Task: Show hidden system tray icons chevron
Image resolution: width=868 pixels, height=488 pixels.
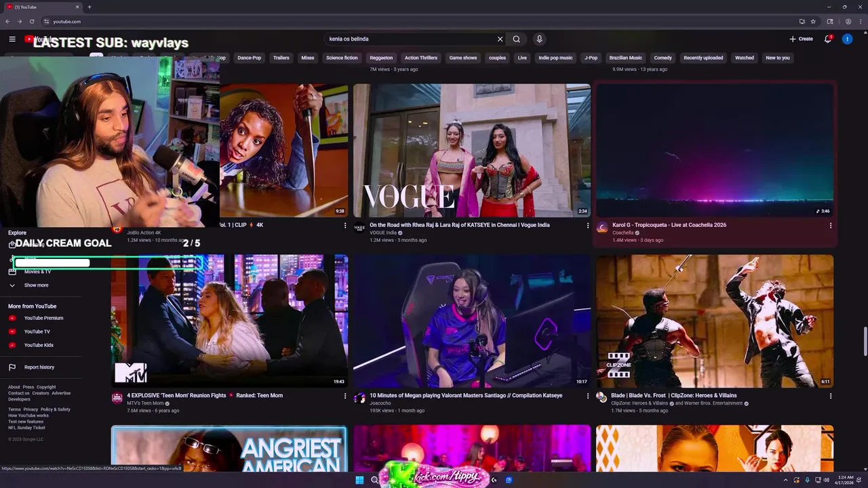Action: click(786, 480)
